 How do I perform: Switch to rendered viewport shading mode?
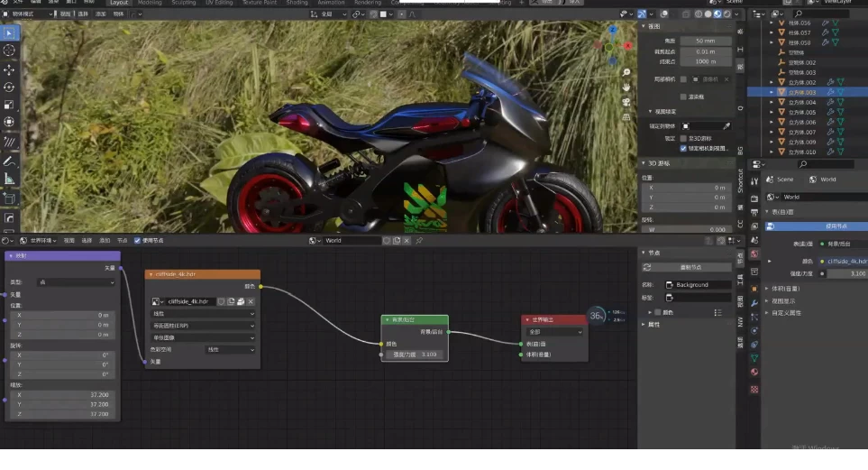[x=726, y=14]
